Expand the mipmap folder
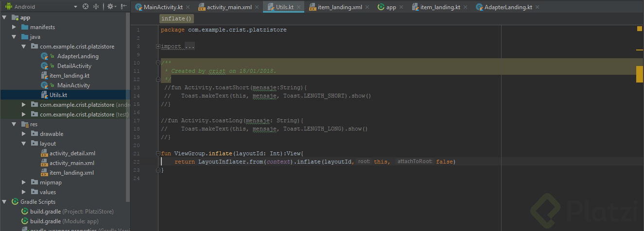644x231 pixels. 24,182
